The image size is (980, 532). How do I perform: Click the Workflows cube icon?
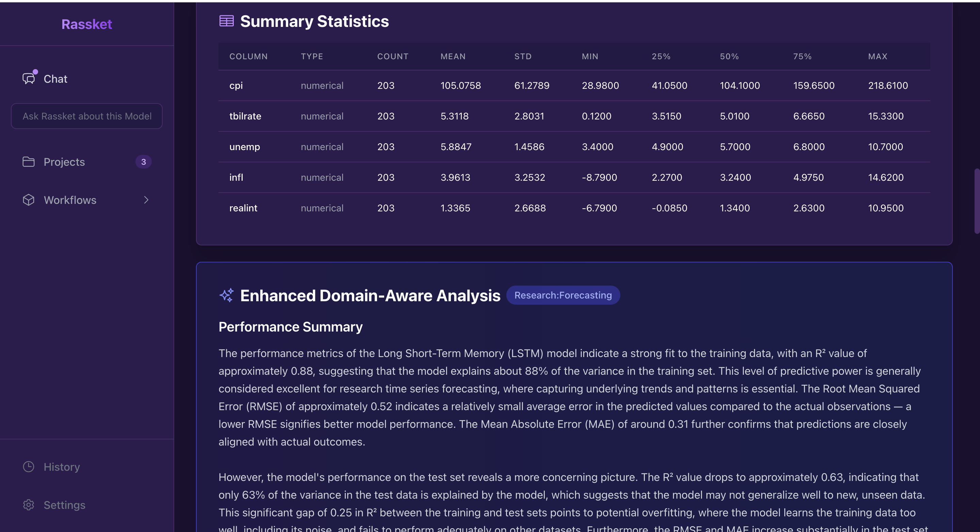point(29,200)
